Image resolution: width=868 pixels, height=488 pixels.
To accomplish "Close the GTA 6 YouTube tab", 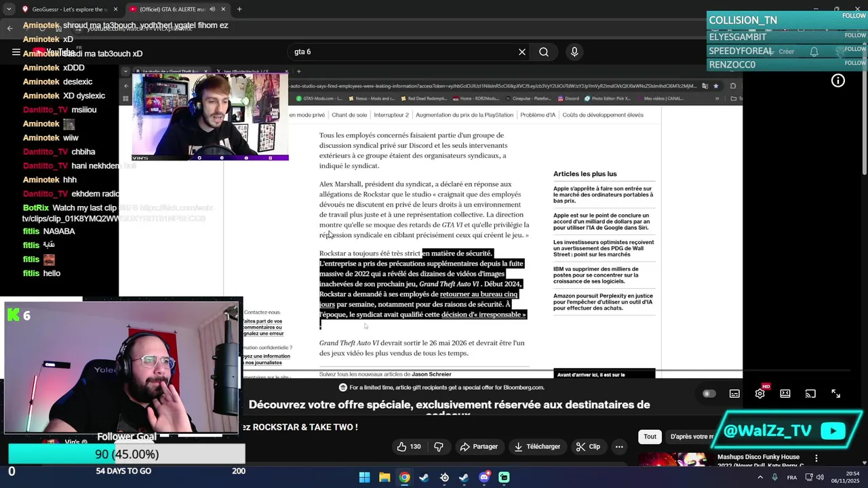I will [223, 9].
